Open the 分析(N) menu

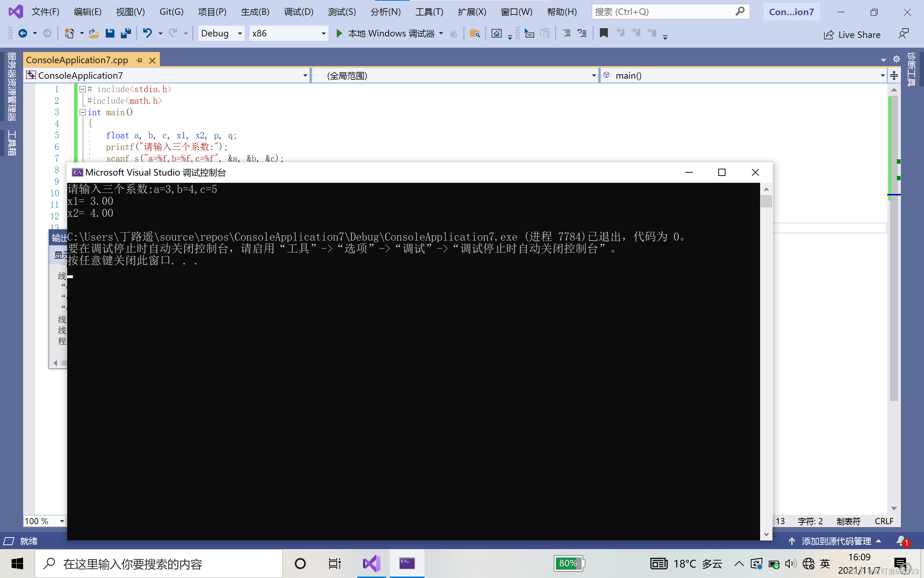(x=385, y=12)
